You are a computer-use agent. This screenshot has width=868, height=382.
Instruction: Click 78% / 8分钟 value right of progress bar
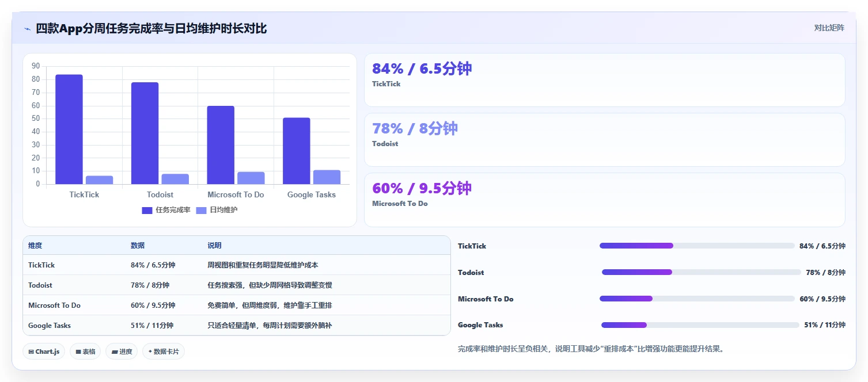(x=825, y=273)
